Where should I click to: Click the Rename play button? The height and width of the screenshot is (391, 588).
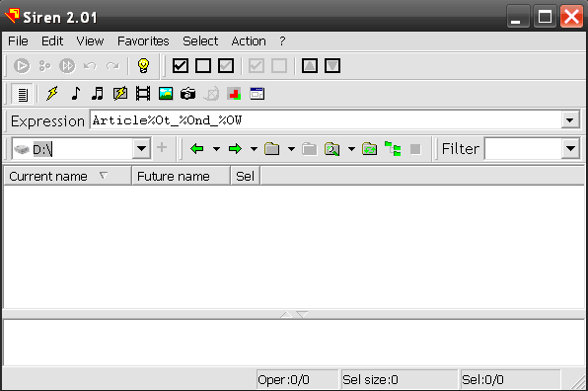click(x=22, y=66)
